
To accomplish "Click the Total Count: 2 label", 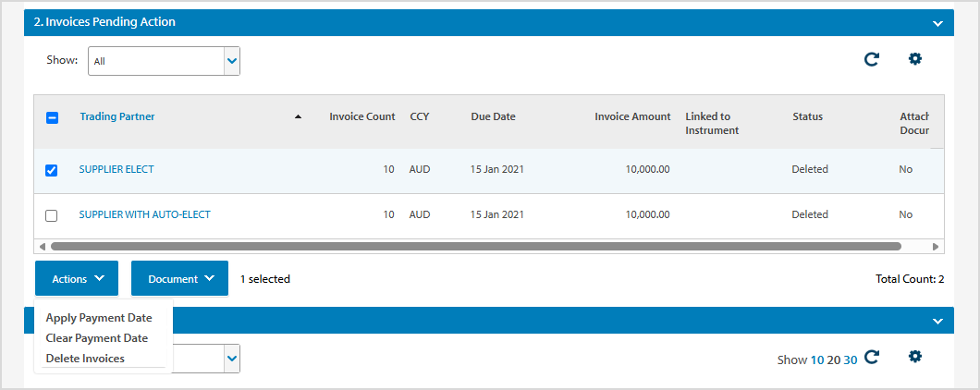I will [910, 279].
